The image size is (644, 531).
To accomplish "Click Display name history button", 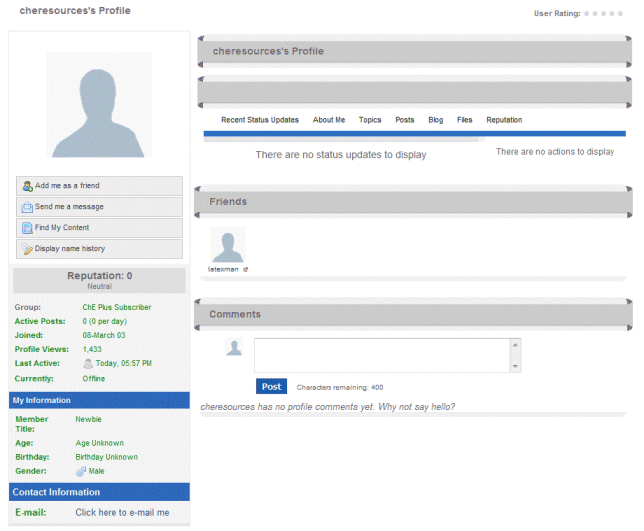I will tap(99, 249).
